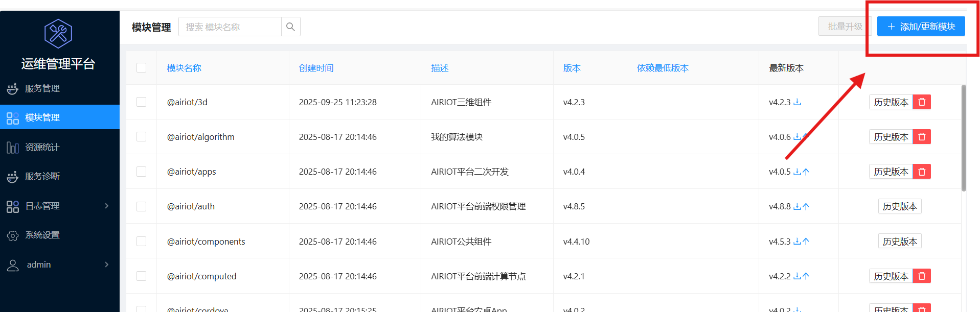
Task: Sort table by 创建时间 column header
Action: coord(316,68)
